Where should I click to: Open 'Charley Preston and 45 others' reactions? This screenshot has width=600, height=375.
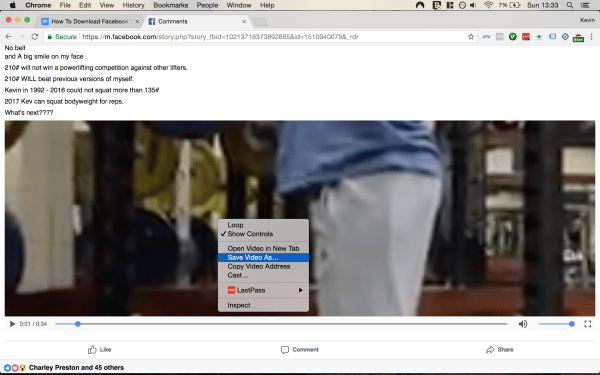click(76, 367)
